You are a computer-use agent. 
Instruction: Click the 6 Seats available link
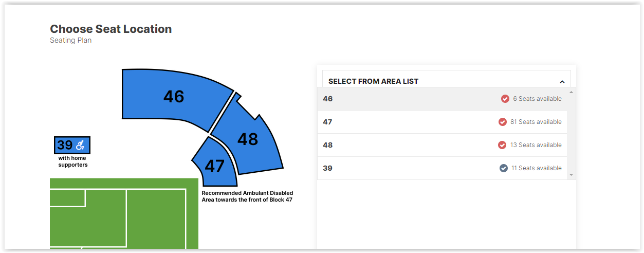pos(537,99)
